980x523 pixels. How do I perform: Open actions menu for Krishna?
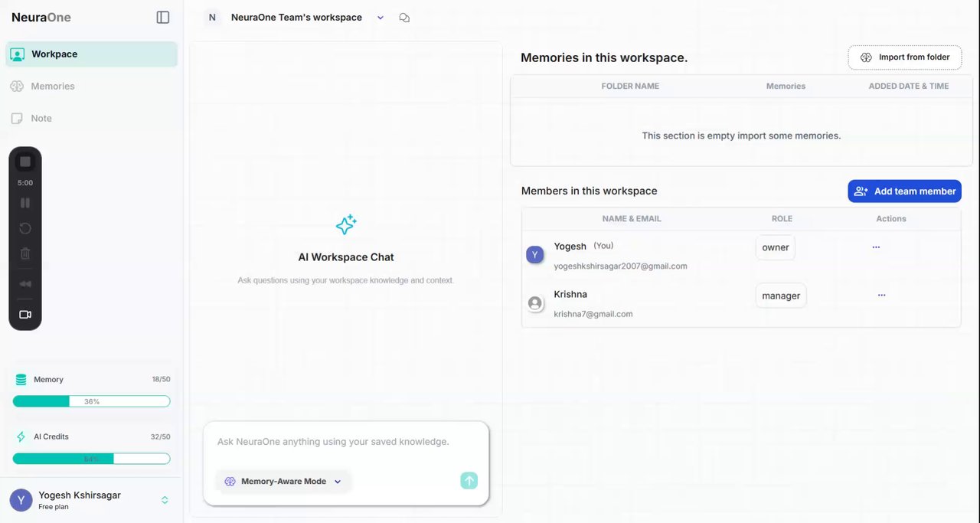pyautogui.click(x=881, y=295)
